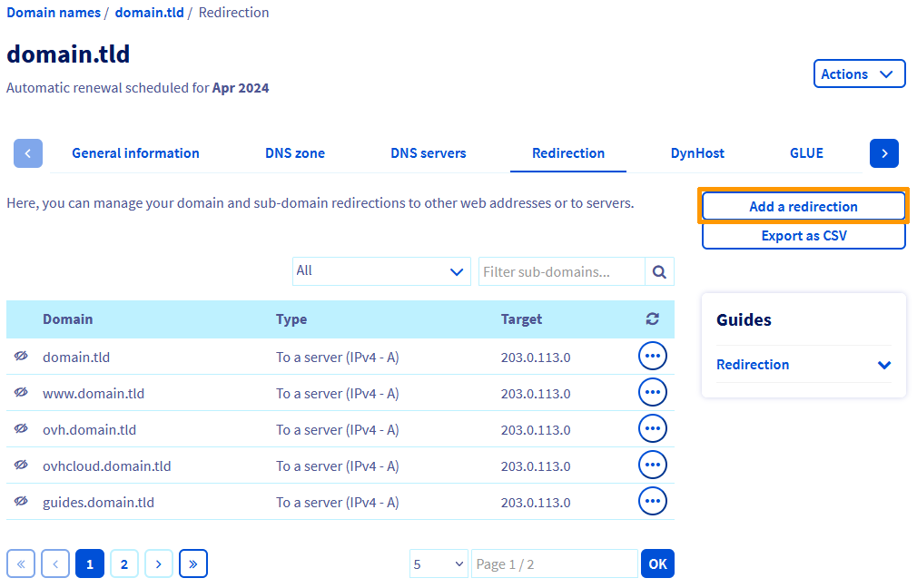This screenshot has width=917, height=588.
Task: Toggle visibility eye for ovh.domain.tld
Action: point(20,428)
